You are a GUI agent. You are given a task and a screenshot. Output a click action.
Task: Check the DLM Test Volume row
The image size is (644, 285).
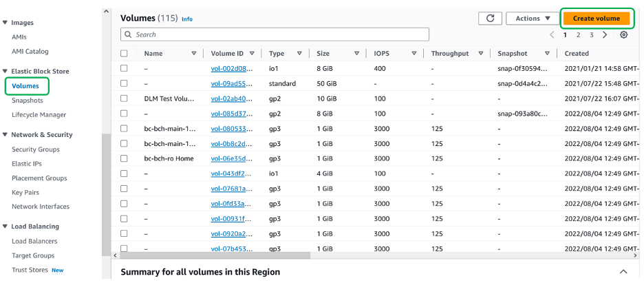click(124, 98)
